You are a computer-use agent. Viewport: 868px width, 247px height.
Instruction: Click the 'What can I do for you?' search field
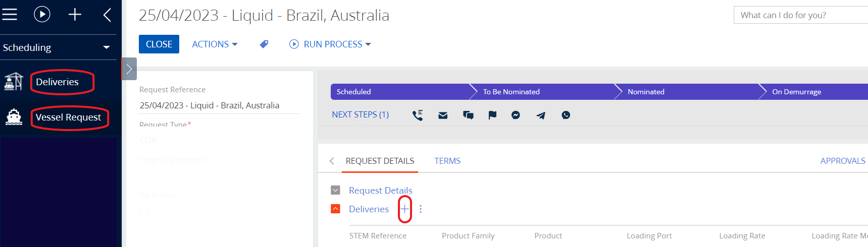pyautogui.click(x=801, y=15)
